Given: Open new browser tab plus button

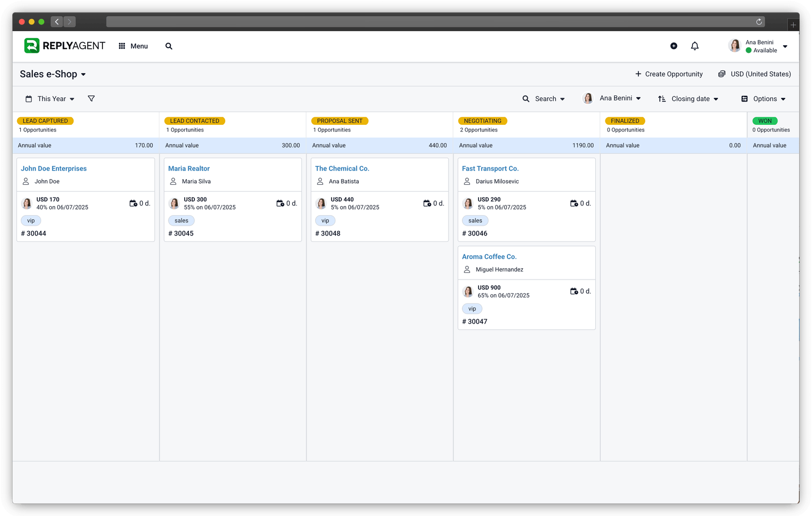Looking at the screenshot, I should click(x=793, y=24).
